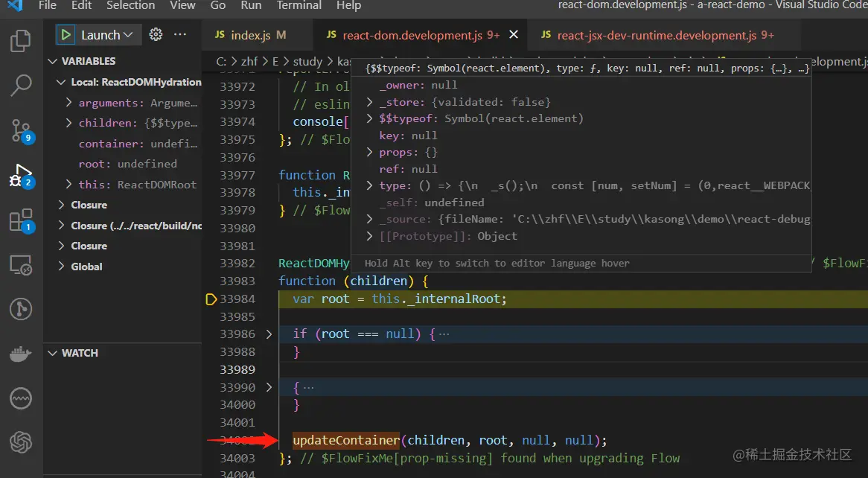
Task: Open the File menu
Action: click(x=48, y=5)
